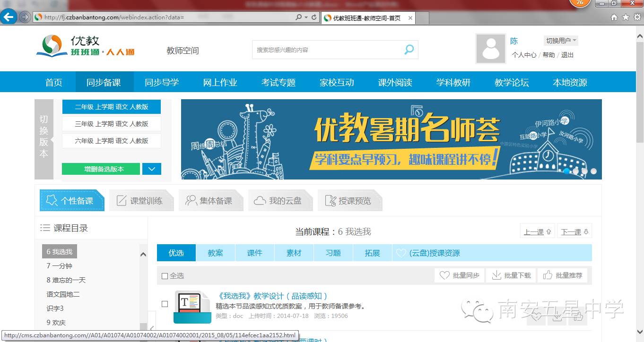The width and height of the screenshot is (644, 342).
Task: Switch to the 优选 resource tab
Action: point(176,253)
